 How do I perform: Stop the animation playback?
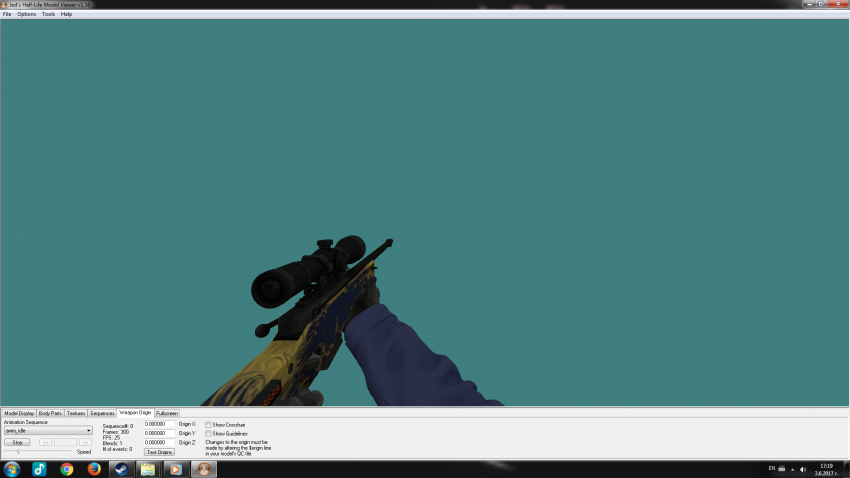click(17, 442)
